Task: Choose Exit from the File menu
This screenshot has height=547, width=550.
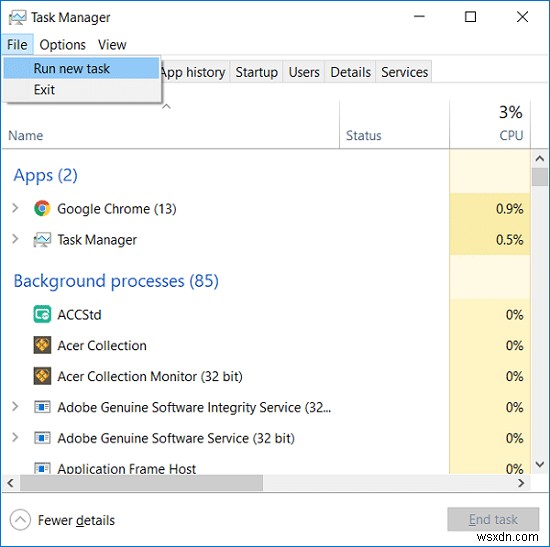Action: click(81, 90)
